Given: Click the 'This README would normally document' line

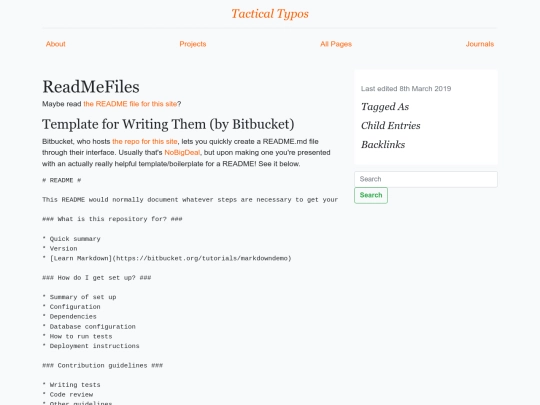Looking at the screenshot, I should coord(190,200).
